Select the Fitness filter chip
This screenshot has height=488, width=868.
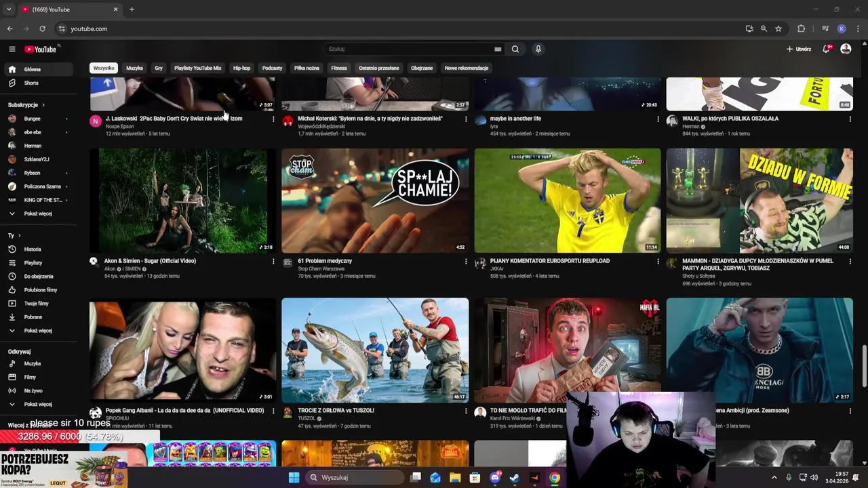pyautogui.click(x=339, y=68)
